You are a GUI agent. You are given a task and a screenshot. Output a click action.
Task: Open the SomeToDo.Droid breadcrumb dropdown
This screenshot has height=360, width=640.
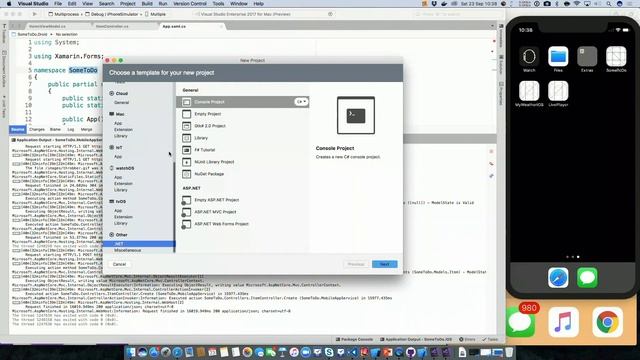point(29,34)
